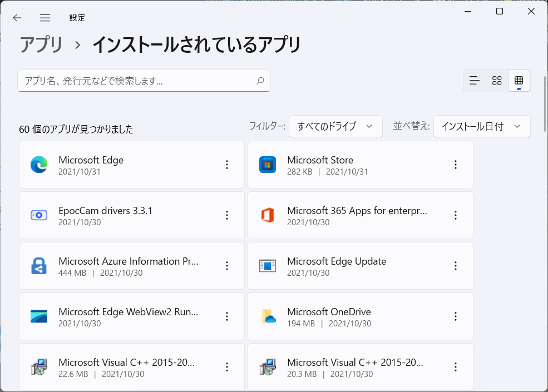548x392 pixels.
Task: Click the EpocCam drivers camera icon
Action: (39, 215)
